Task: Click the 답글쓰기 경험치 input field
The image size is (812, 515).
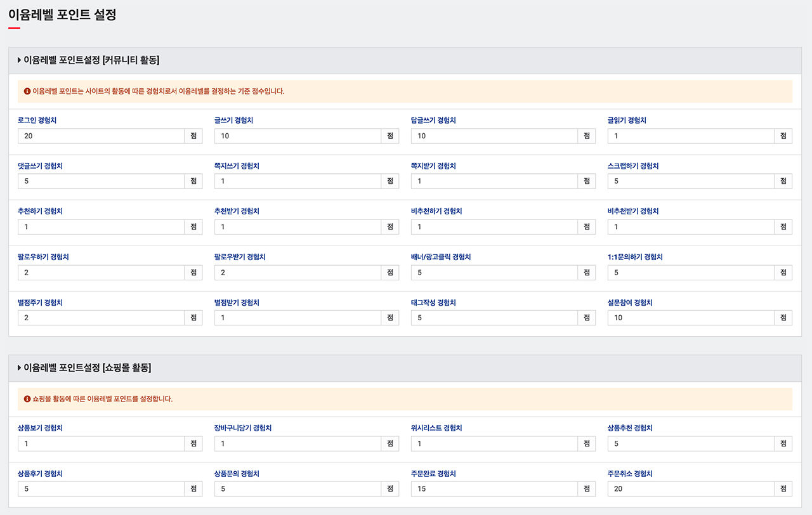Action: pyautogui.click(x=495, y=136)
